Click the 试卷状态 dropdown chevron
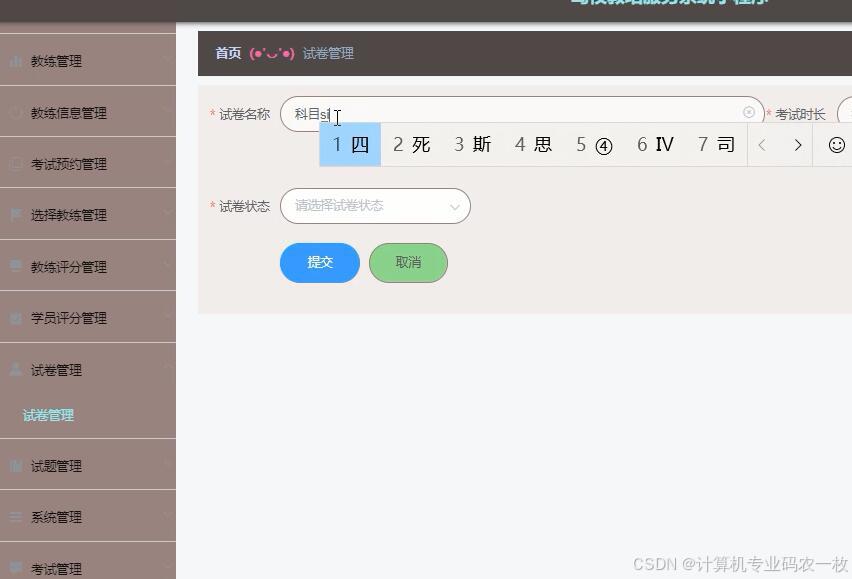The image size is (852, 579). [454, 207]
